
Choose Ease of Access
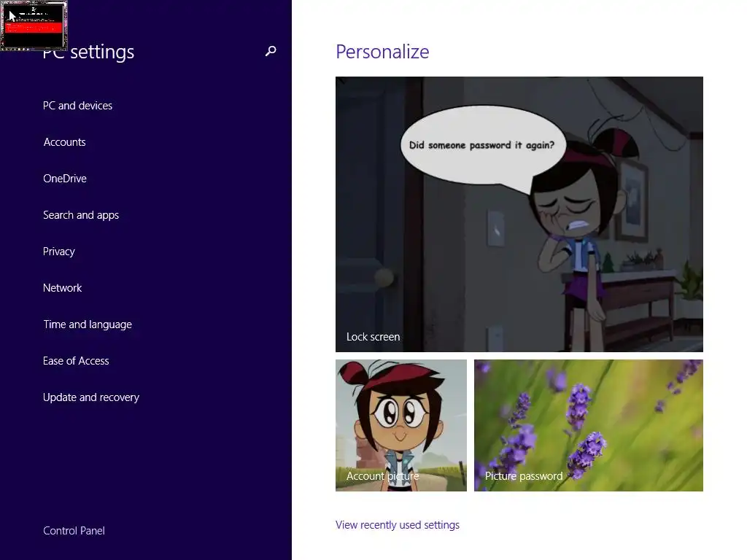tap(76, 361)
